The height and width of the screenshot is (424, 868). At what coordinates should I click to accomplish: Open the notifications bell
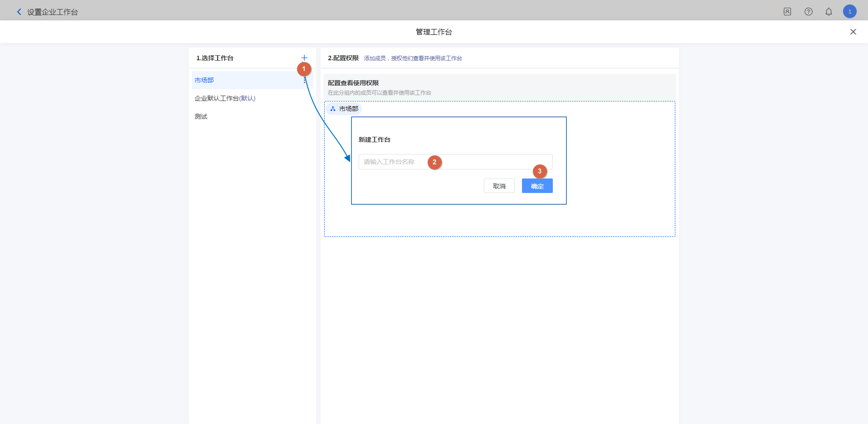[829, 12]
